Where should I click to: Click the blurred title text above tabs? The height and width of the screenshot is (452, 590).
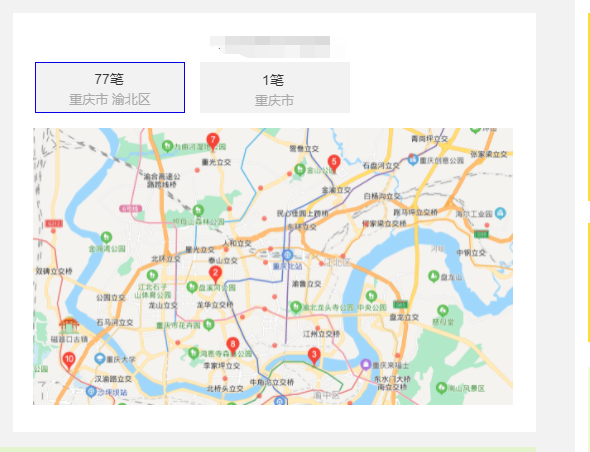[x=274, y=47]
